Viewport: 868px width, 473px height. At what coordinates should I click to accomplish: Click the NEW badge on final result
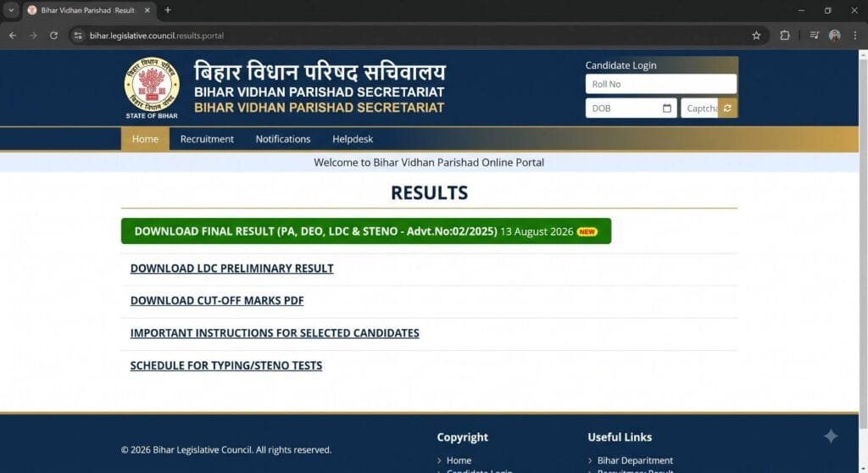pyautogui.click(x=587, y=231)
